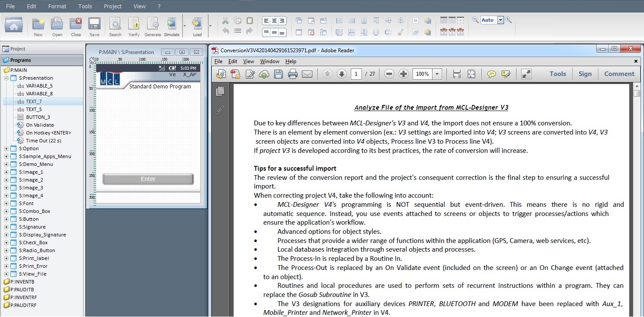Open the Format menu
Image resolution: width=644 pixels, height=317 pixels.
point(57,6)
